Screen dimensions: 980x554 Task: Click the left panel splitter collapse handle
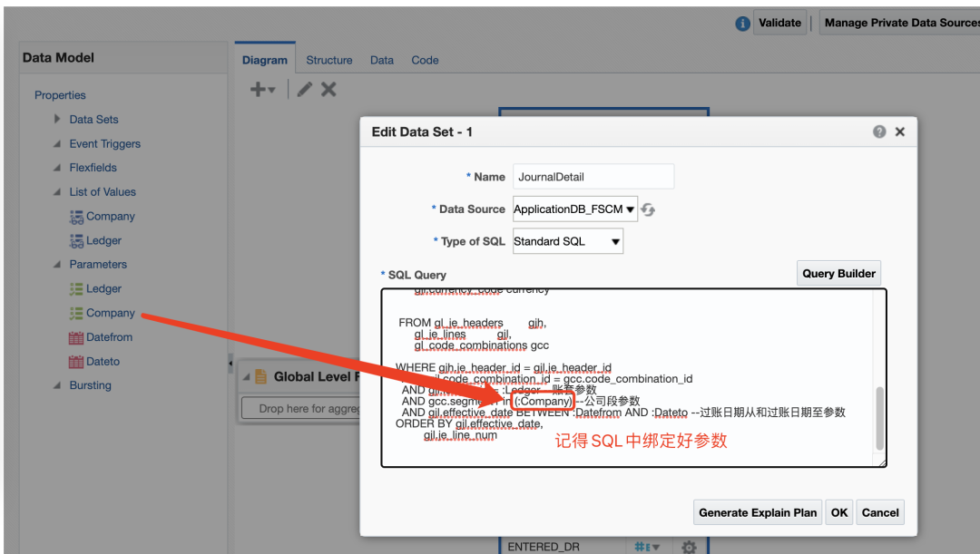click(230, 363)
